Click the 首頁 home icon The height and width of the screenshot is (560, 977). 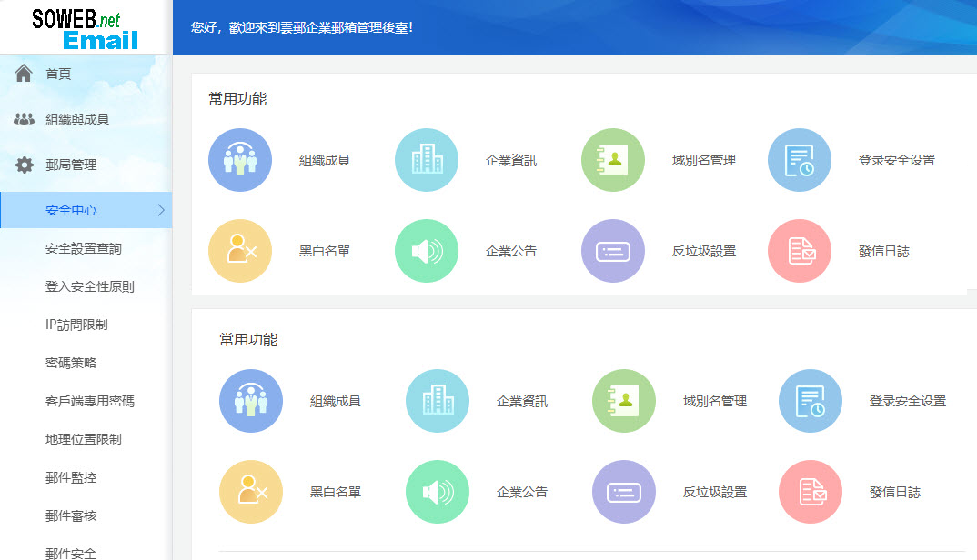tap(22, 72)
